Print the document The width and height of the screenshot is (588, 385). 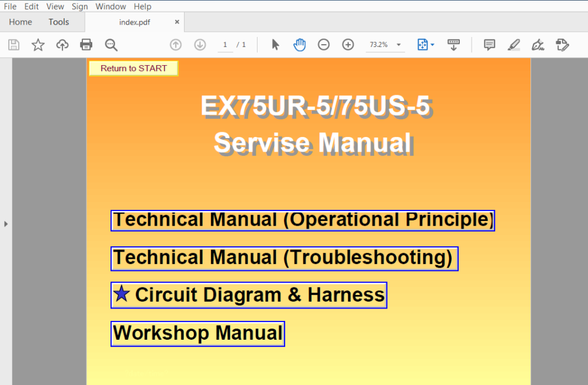click(86, 45)
